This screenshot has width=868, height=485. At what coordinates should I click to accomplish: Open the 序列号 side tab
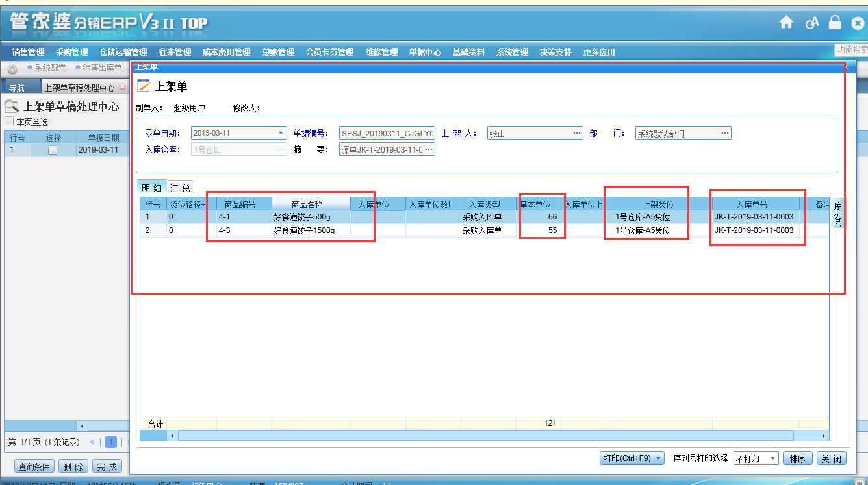pyautogui.click(x=837, y=214)
